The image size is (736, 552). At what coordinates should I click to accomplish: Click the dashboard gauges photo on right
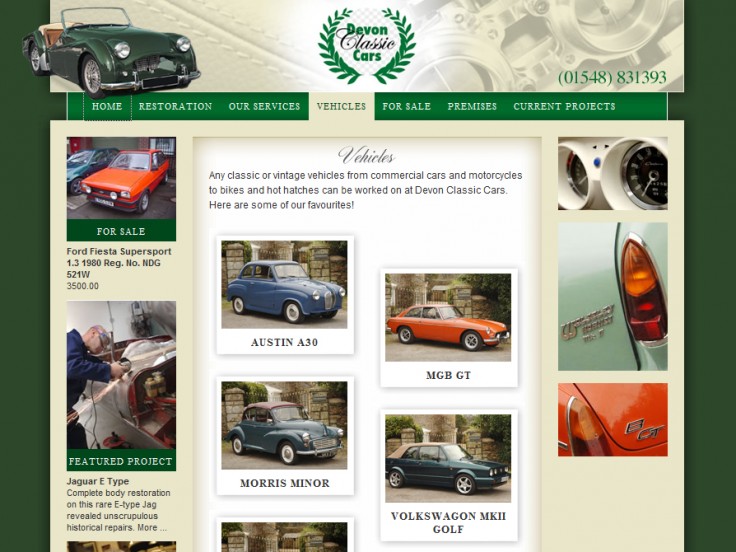612,173
